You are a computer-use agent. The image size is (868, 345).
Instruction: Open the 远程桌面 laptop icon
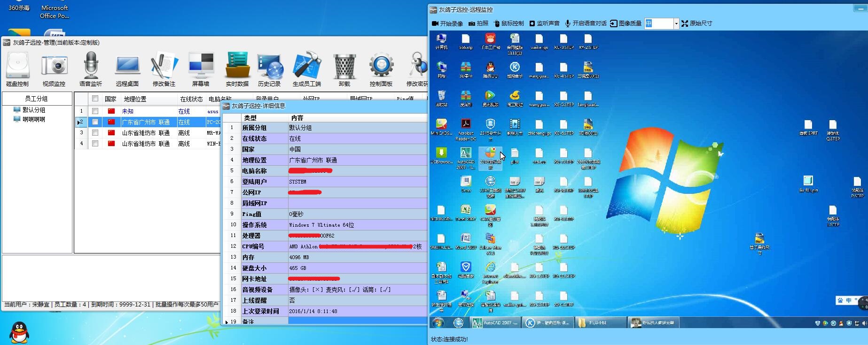click(x=127, y=69)
